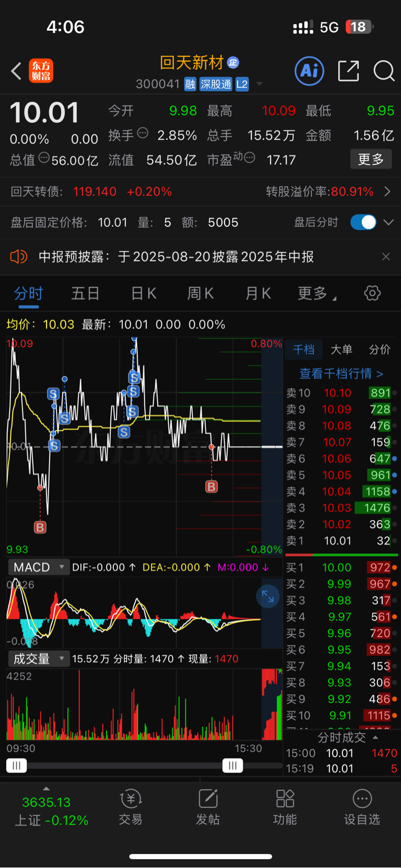Tap 转股溢价率 80.91% text
This screenshot has height=868, width=401.
click(320, 192)
